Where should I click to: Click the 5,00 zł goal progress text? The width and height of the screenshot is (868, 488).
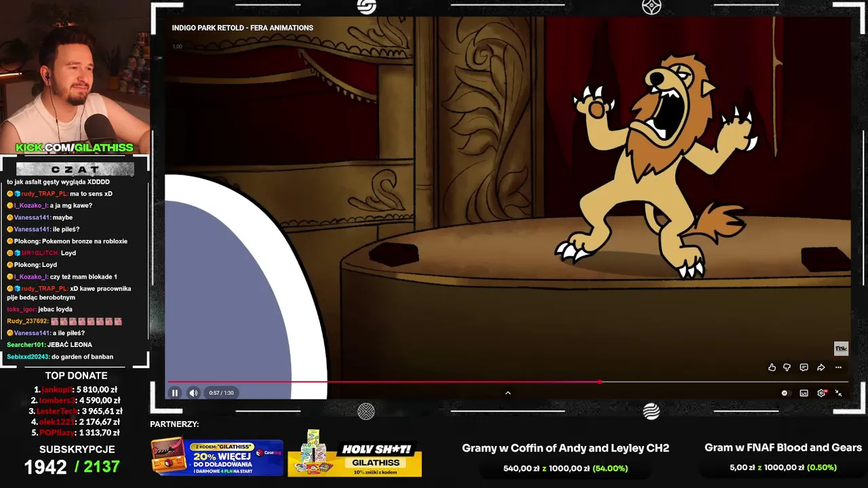(x=783, y=468)
